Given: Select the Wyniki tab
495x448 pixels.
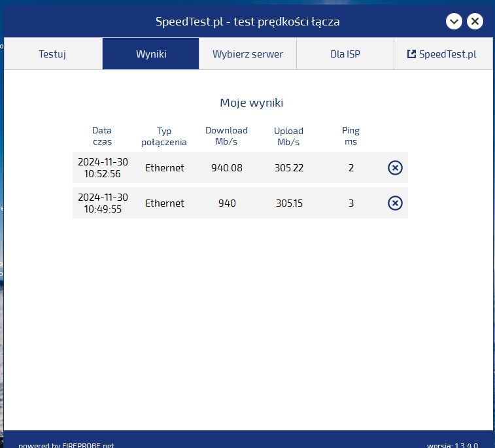Looking at the screenshot, I should (151, 54).
